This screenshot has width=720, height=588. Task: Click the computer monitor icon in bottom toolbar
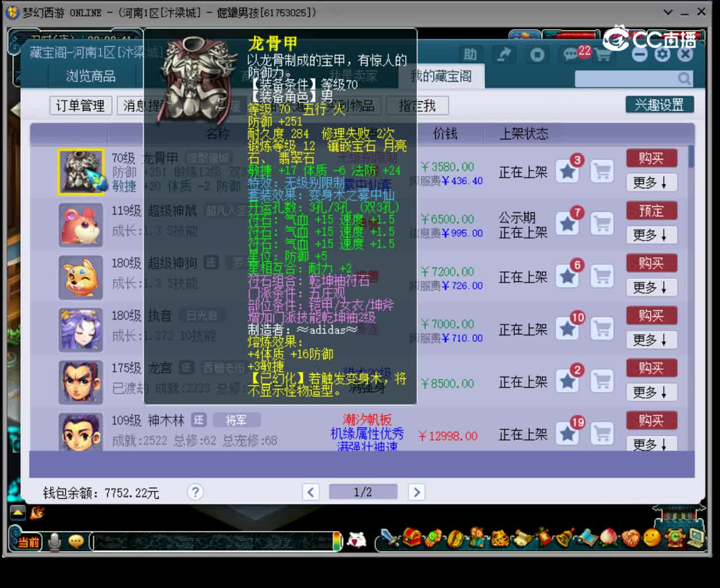[696, 538]
